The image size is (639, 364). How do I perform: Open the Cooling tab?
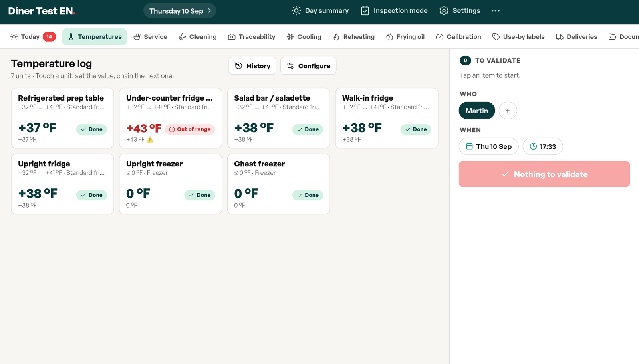click(x=304, y=37)
